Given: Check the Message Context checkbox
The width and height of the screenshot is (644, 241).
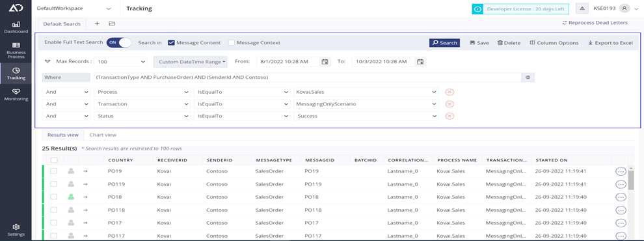Looking at the screenshot, I should click(x=231, y=42).
